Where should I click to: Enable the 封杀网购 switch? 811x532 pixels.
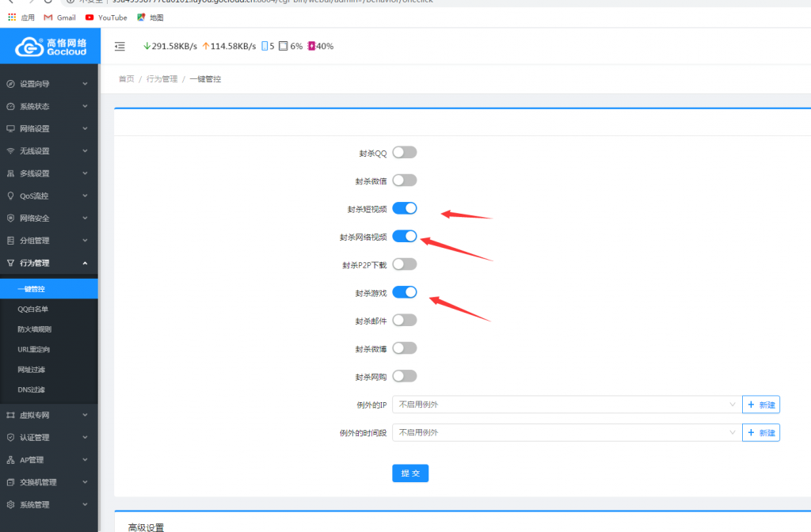click(405, 376)
